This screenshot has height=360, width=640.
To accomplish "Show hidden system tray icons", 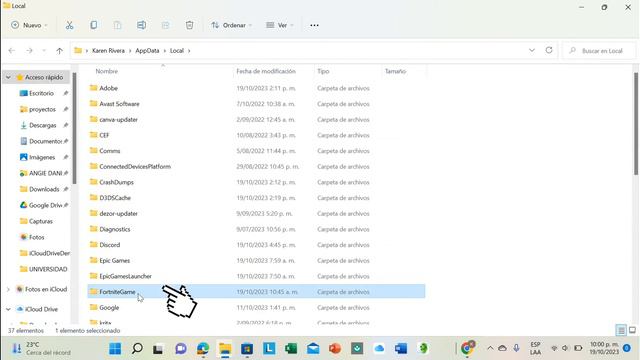I will pos(490,348).
